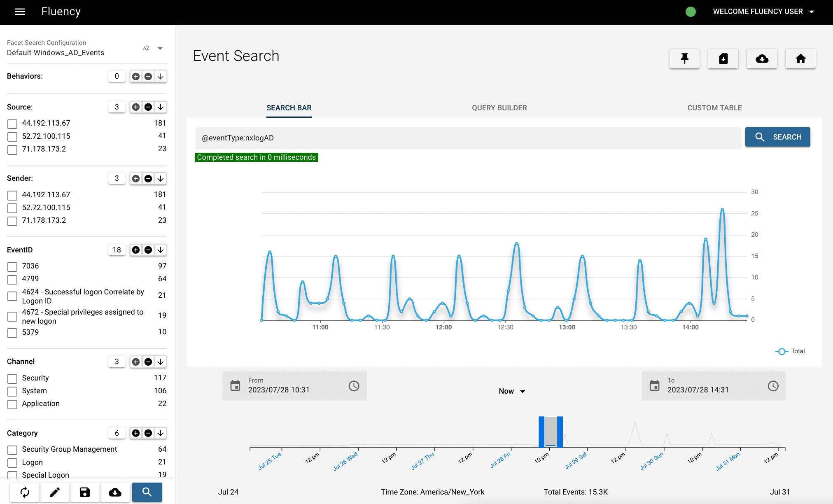Click Fluency logo title

pyautogui.click(x=61, y=12)
